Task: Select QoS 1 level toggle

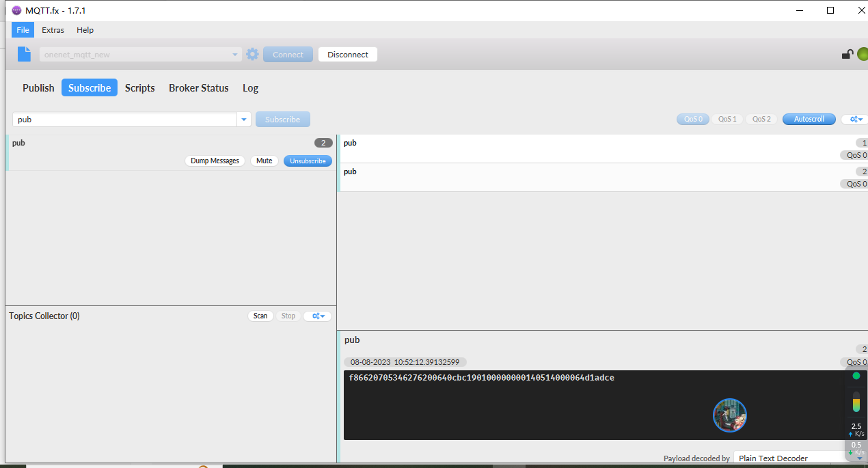Action: pyautogui.click(x=727, y=120)
